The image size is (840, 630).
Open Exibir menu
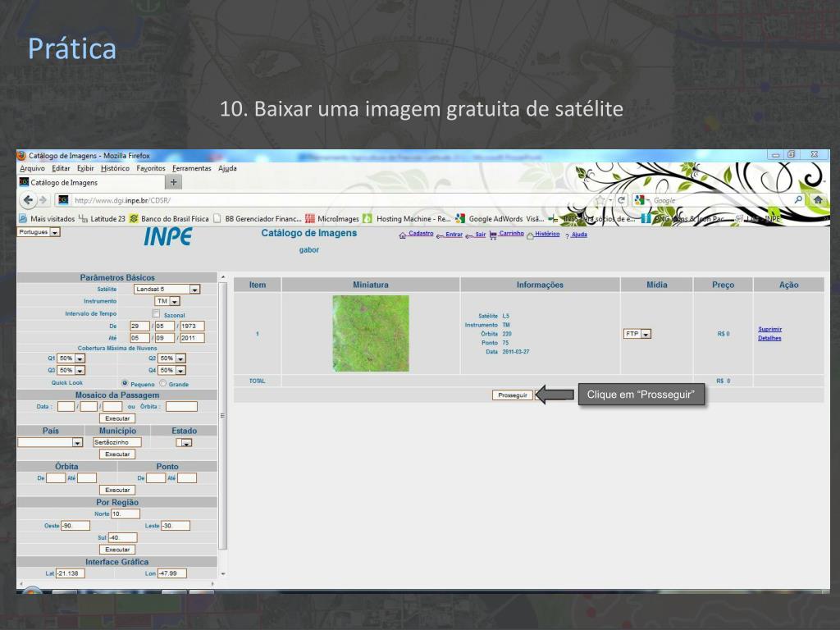pos(85,168)
